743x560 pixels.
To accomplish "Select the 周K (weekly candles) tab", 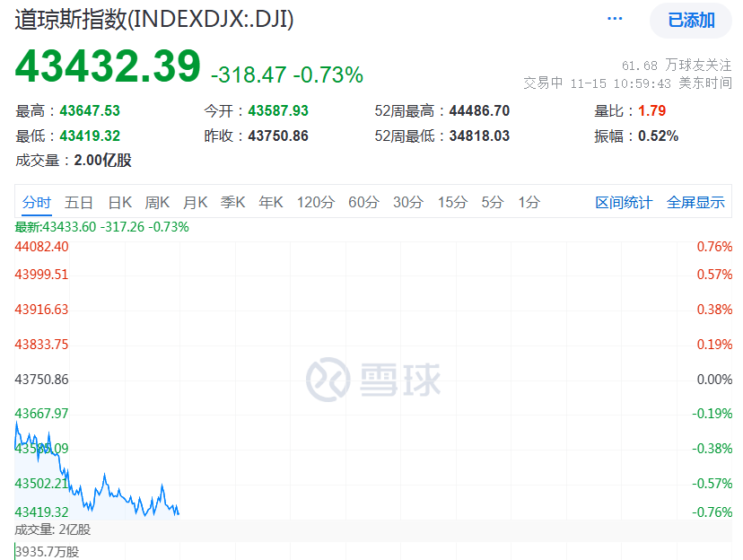I will pos(157,203).
